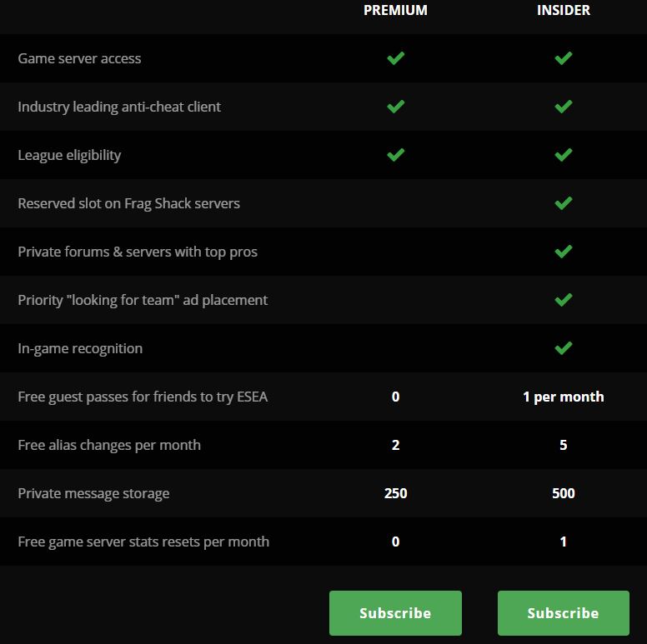Click Insider checkmark for priority ad placement
This screenshot has height=644, width=647.
(564, 300)
